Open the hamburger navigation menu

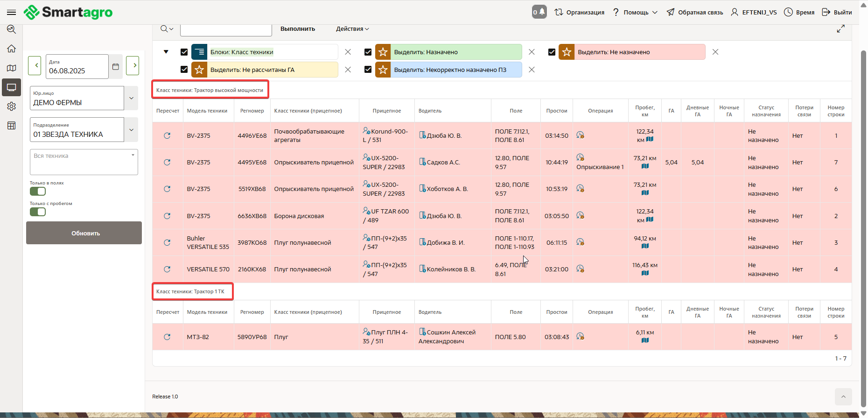tap(11, 13)
